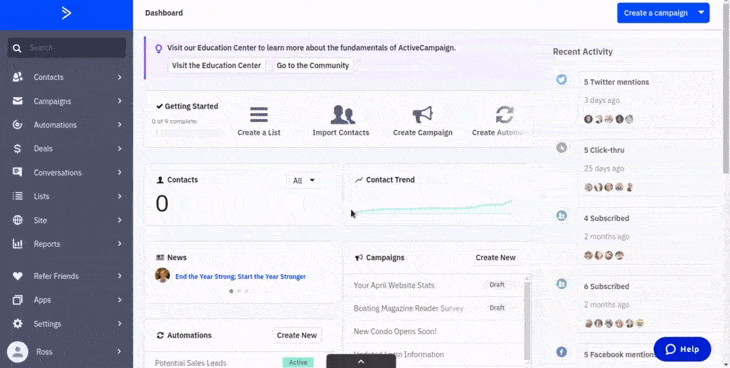
Task: Expand the bottom panel up arrow
Action: [361, 361]
